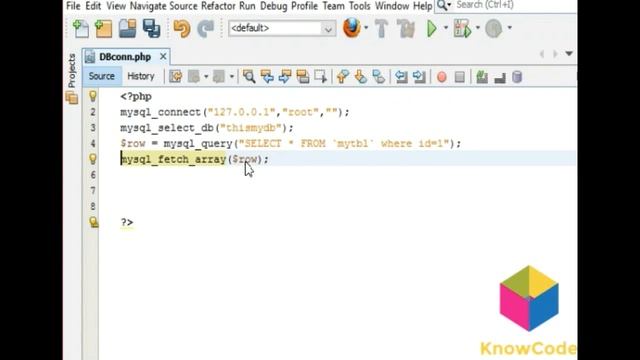Open the document list dropdown arrow
Viewport: 640px width, 360px height.
[x=569, y=53]
